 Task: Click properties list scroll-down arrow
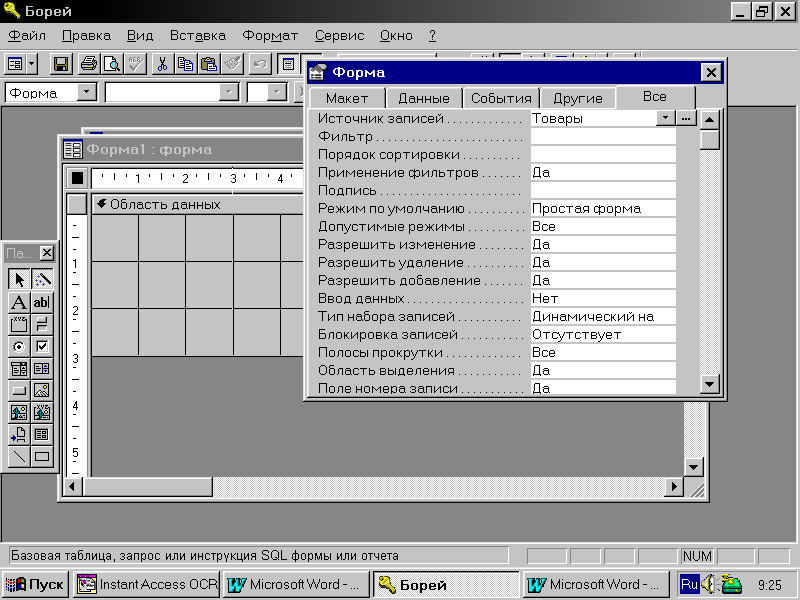coord(710,383)
